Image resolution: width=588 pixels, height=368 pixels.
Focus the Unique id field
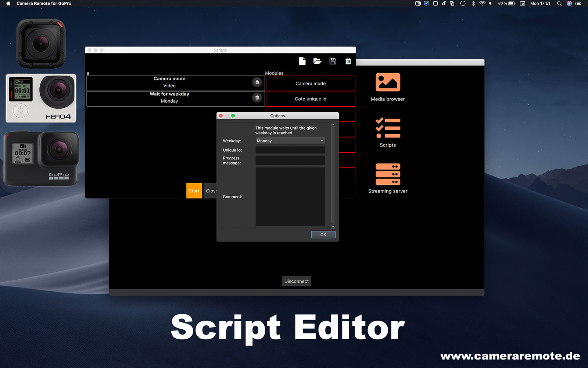click(x=290, y=150)
